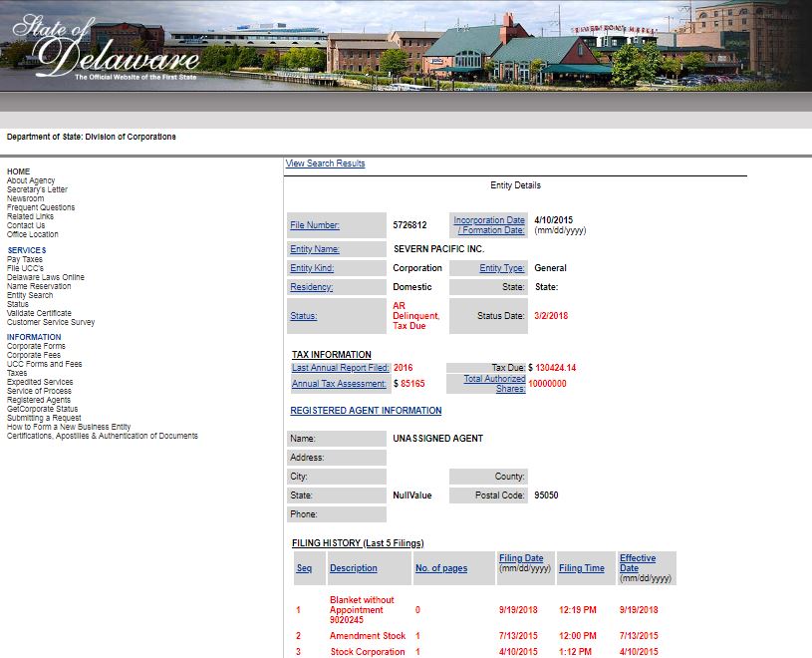Open the Registered Agent Information heading link

[x=366, y=411]
